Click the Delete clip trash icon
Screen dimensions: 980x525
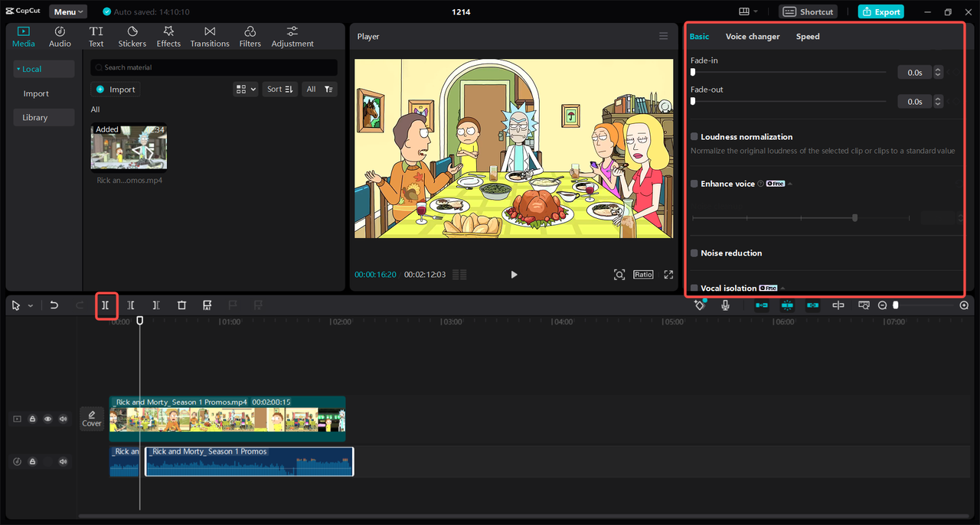(x=181, y=305)
